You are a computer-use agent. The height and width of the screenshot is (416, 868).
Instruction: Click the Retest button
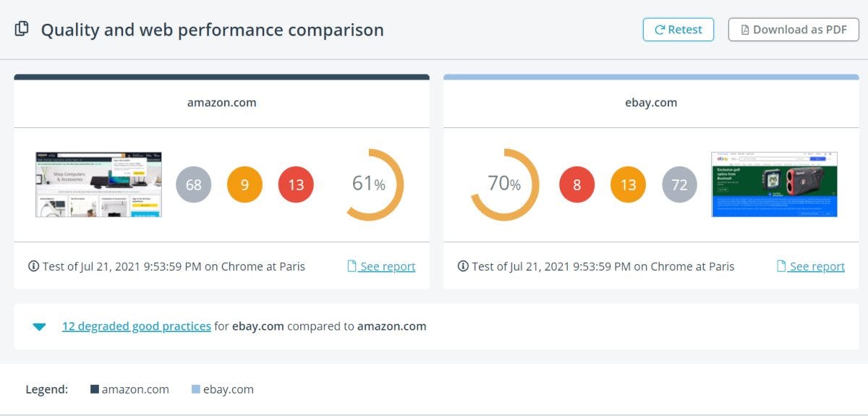tap(678, 30)
